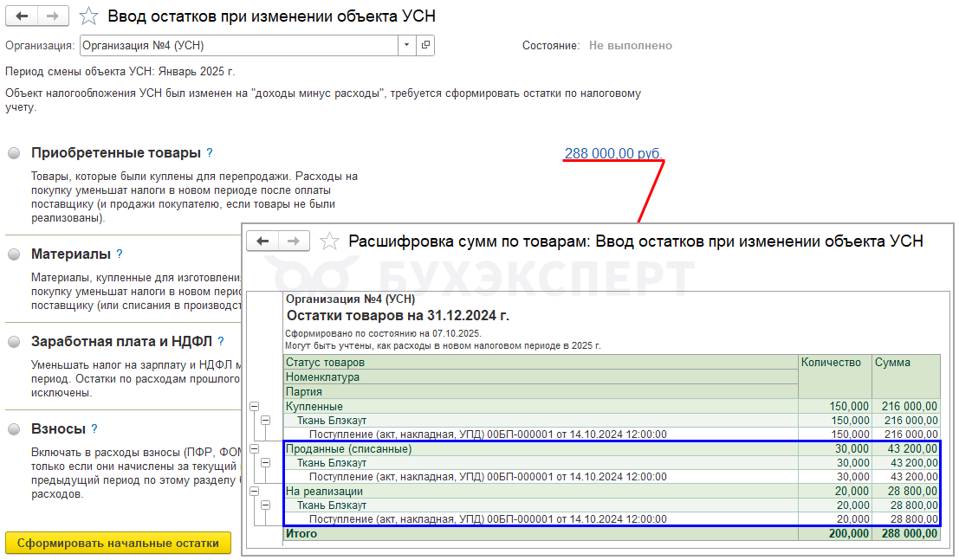Select Поступление row under Проданные (списанные)
This screenshot has width=959, height=560.
612,477
